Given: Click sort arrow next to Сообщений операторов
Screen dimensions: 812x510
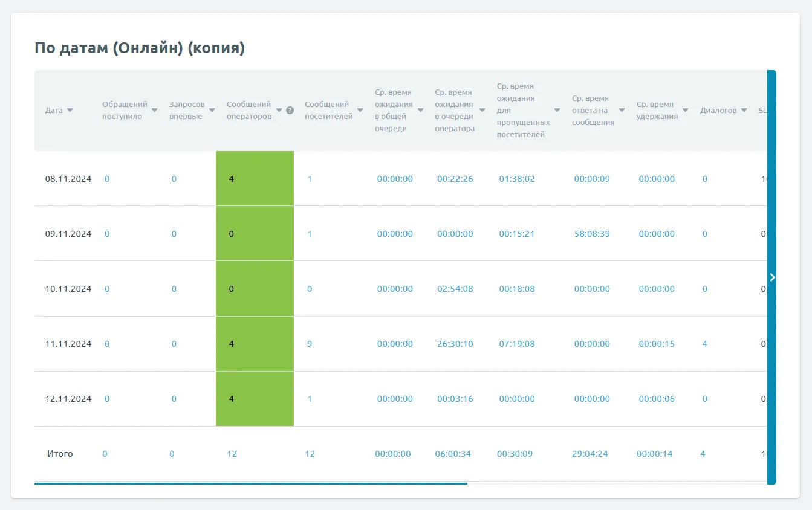Looking at the screenshot, I should click(x=279, y=111).
